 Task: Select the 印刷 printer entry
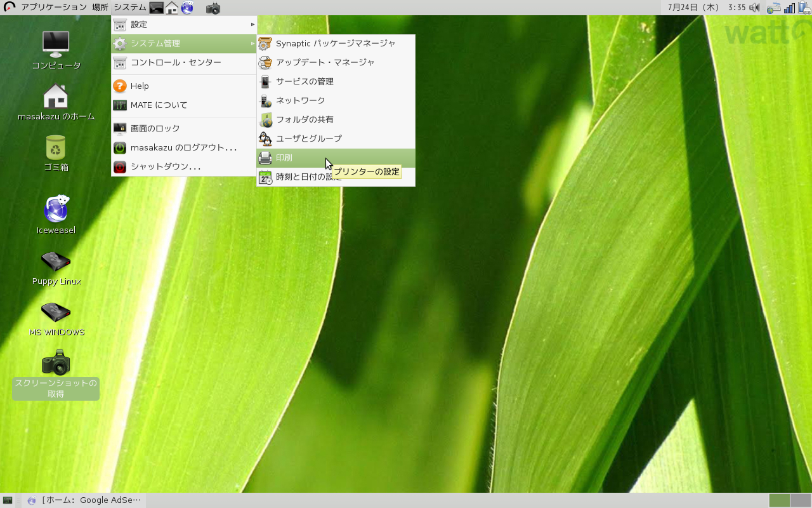[x=336, y=157]
